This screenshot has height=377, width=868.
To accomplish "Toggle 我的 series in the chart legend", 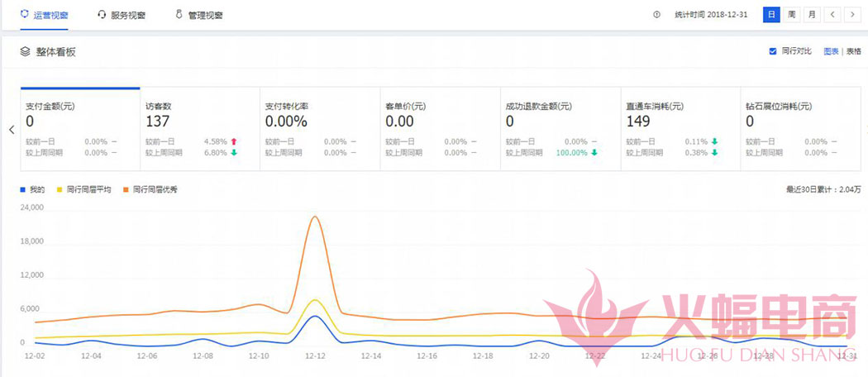I will pos(33,189).
